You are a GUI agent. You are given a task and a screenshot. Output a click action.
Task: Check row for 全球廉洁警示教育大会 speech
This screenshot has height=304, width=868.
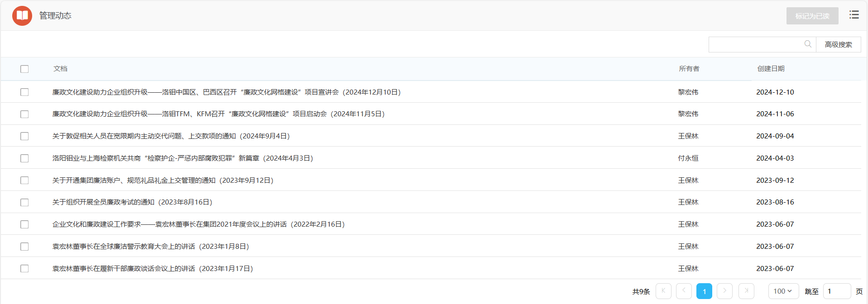24,247
